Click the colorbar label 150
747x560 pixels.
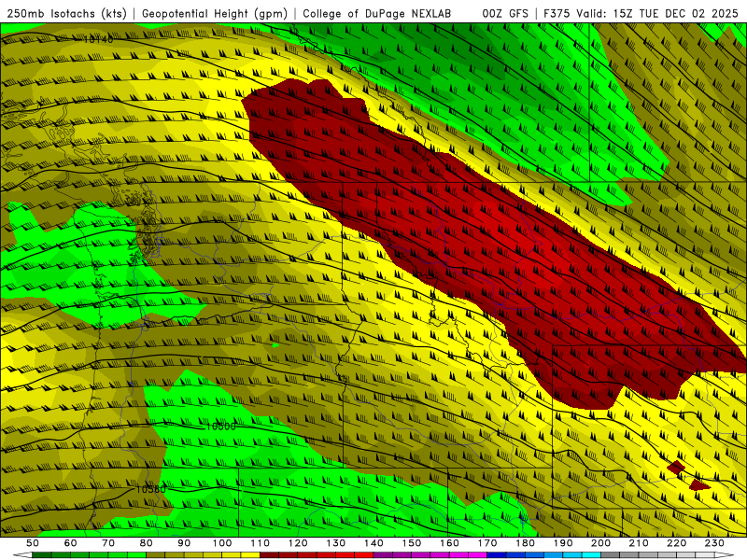(412, 543)
